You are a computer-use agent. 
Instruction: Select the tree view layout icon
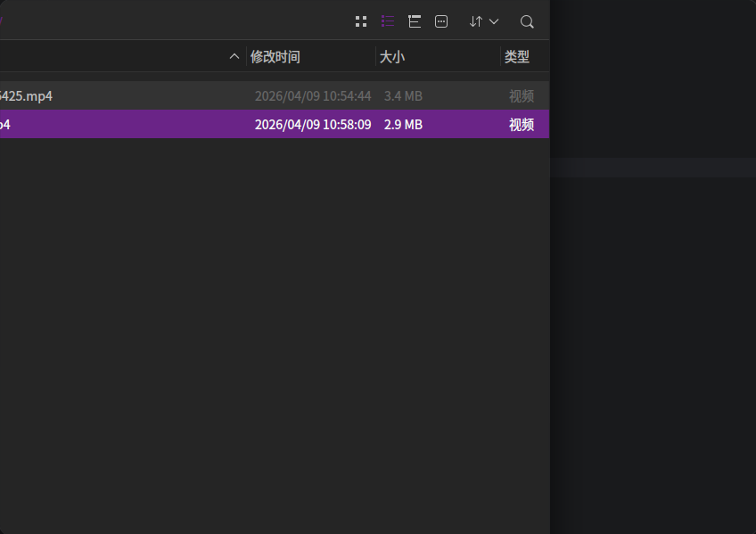coord(415,21)
